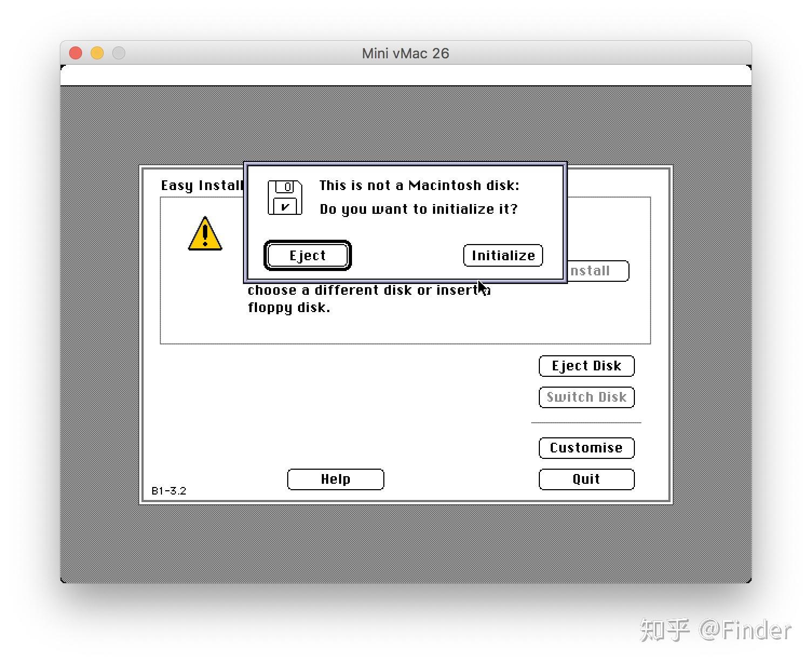Click Initialize to format the disk
812x663 pixels.
(x=502, y=255)
